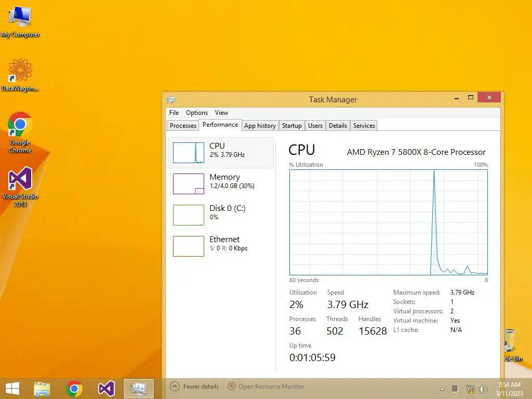Click the Memory 1.2/4.0 GB (30%) text
Viewport: 532px width, 399px height.
pyautogui.click(x=232, y=186)
